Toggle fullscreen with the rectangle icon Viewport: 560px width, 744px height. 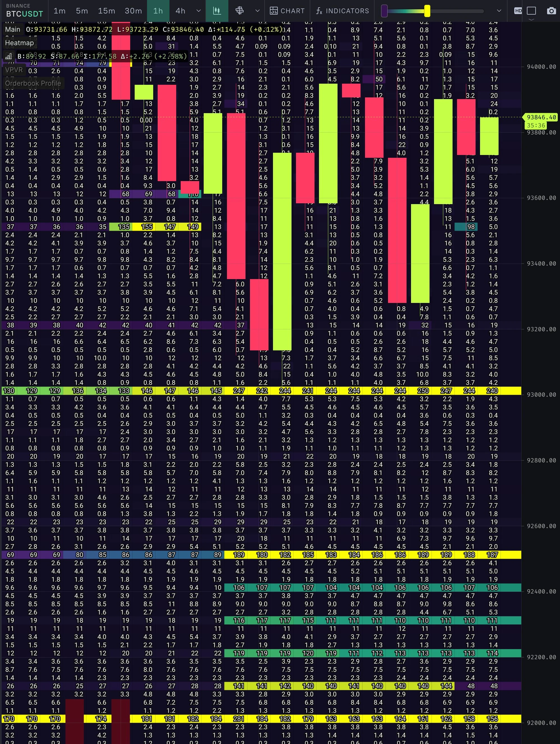(x=531, y=11)
